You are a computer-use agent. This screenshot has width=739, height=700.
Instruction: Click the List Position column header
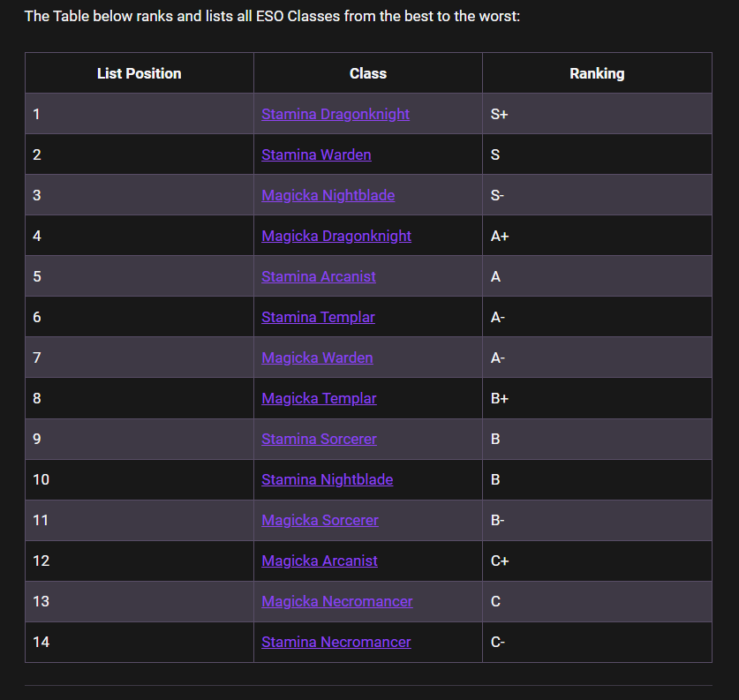click(x=139, y=73)
